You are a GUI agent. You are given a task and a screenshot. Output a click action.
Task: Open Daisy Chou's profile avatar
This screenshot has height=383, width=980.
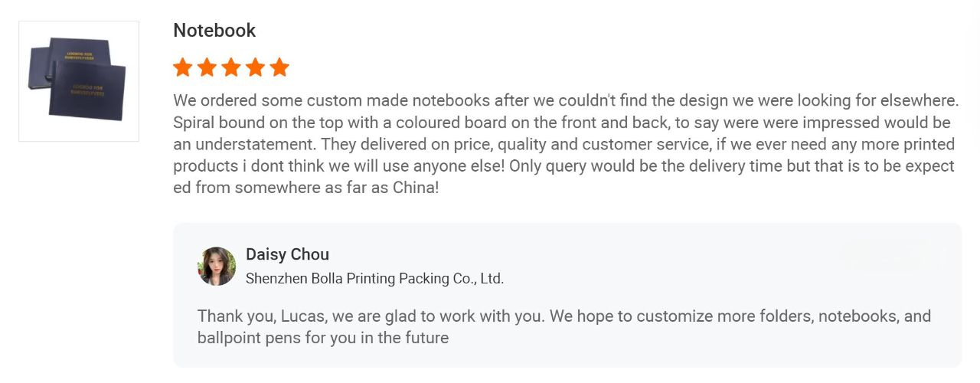click(217, 266)
